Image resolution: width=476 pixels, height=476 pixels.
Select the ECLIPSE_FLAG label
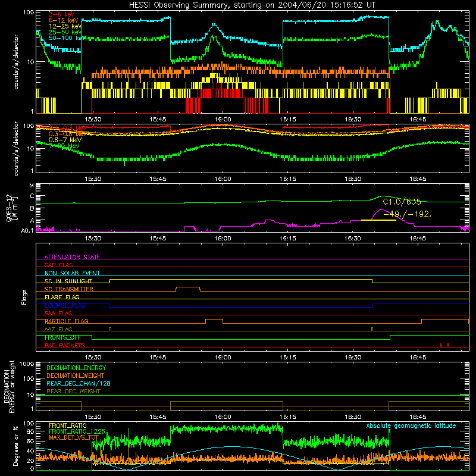click(65, 305)
